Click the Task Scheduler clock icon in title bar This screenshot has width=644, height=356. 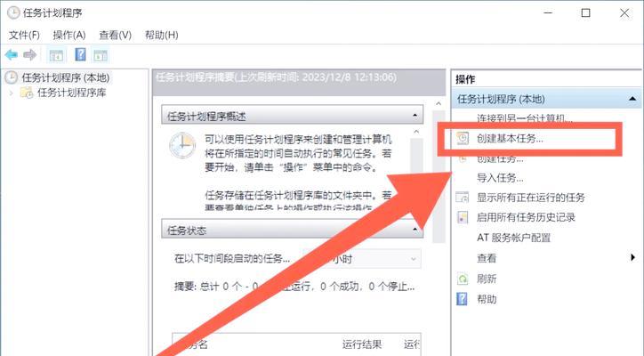pyautogui.click(x=13, y=13)
